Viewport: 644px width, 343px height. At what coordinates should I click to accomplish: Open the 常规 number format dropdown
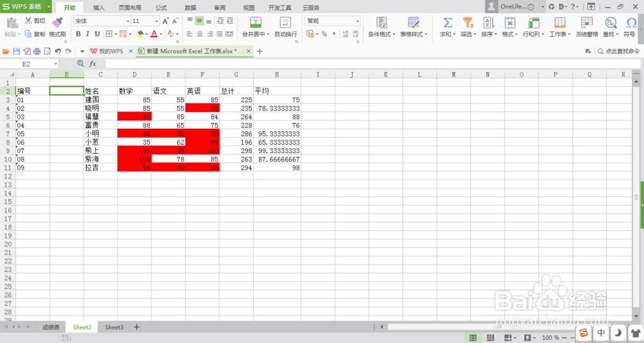[x=357, y=21]
